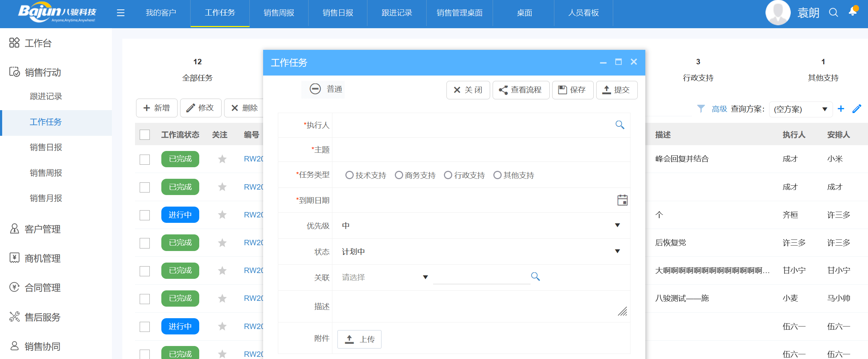868x359 pixels.
Task: Tick the select-all checkbox in table header
Action: (145, 135)
